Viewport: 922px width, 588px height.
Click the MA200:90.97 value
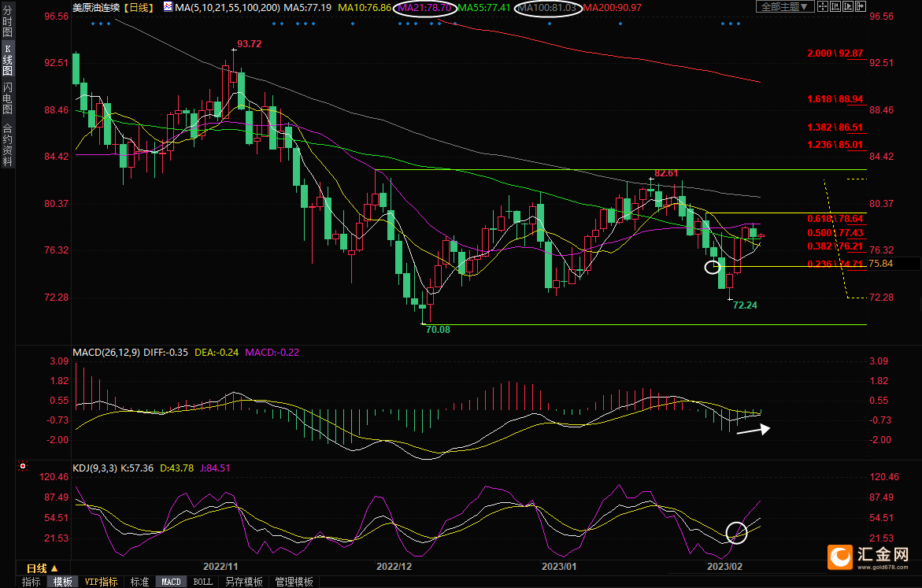click(x=612, y=8)
